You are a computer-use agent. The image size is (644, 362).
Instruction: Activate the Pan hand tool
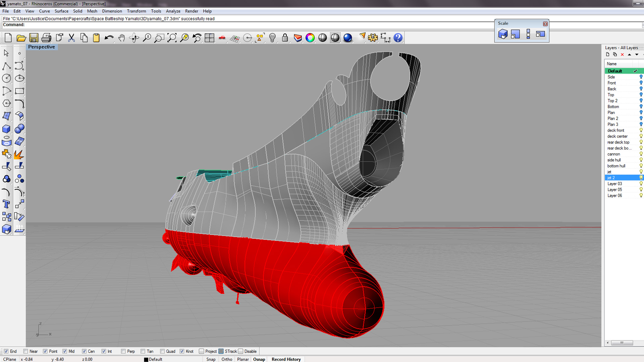pyautogui.click(x=121, y=38)
